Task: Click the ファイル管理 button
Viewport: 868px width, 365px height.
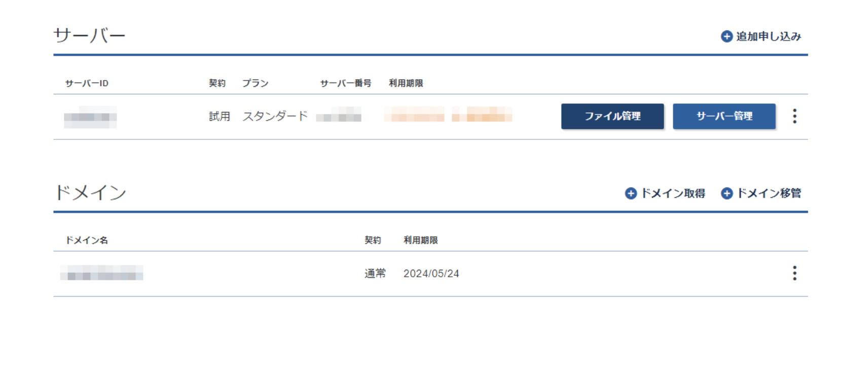Action: tap(612, 117)
